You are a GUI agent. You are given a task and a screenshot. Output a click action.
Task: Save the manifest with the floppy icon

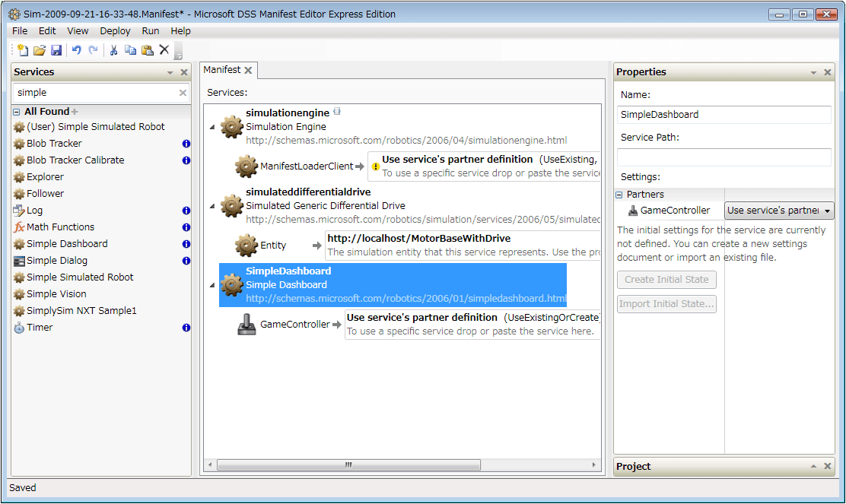(x=56, y=50)
